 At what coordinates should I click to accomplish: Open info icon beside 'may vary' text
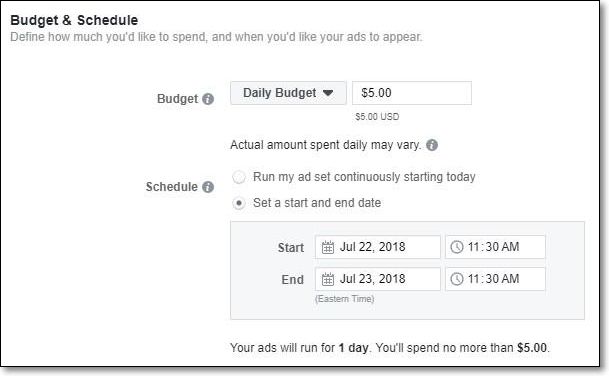coord(432,145)
